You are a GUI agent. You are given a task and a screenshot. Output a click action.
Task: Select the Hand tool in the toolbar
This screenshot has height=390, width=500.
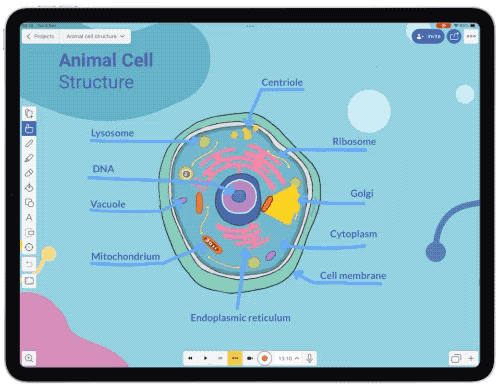[29, 128]
